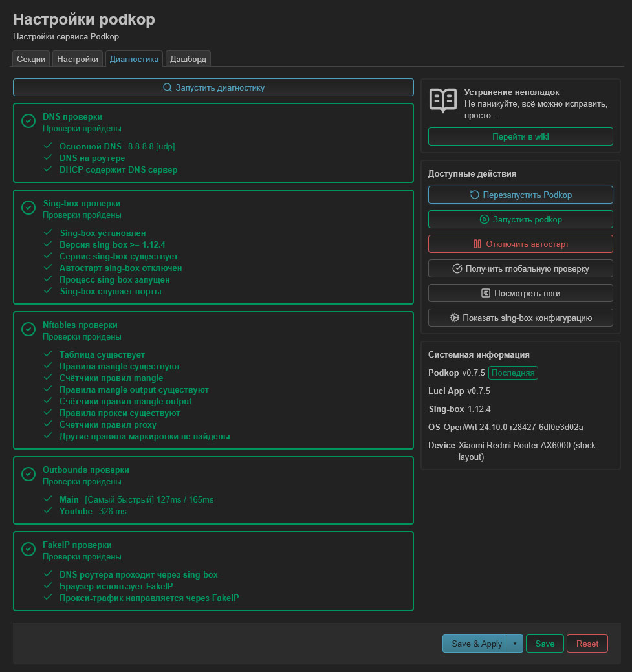
Task: Open the Дашборд tab
Action: coord(188,58)
